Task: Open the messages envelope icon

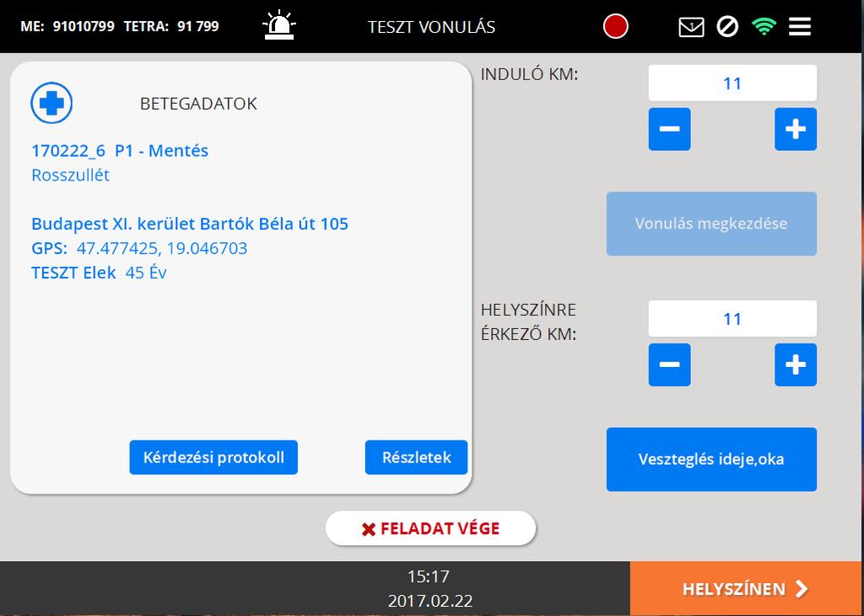Action: tap(691, 26)
